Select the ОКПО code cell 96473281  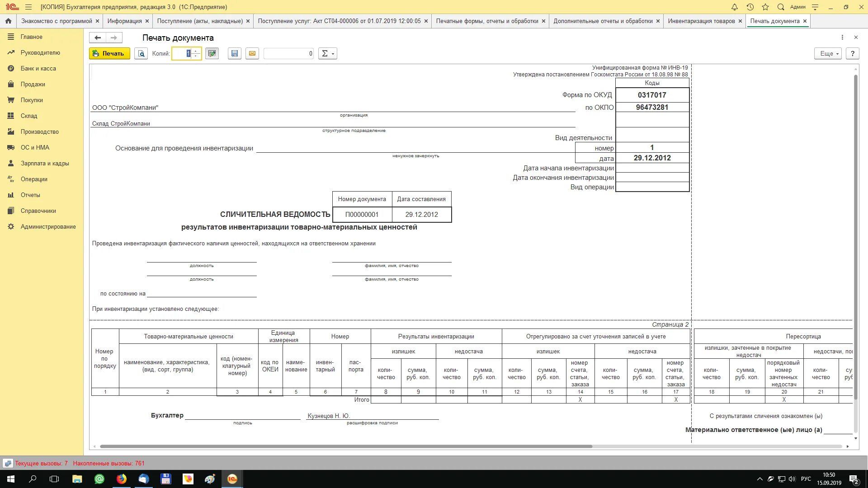click(652, 107)
